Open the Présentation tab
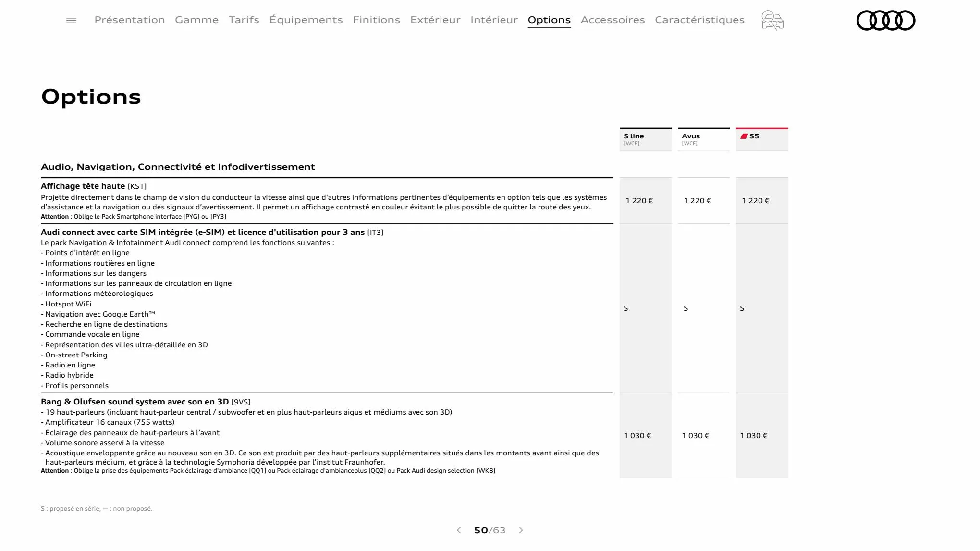Screen dimensions: 980x551 [130, 20]
